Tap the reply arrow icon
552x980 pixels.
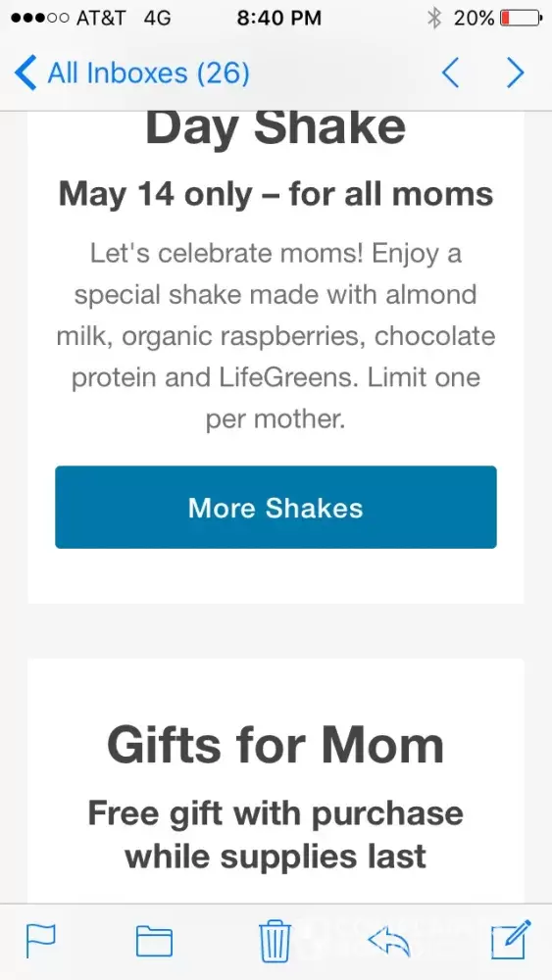point(389,941)
